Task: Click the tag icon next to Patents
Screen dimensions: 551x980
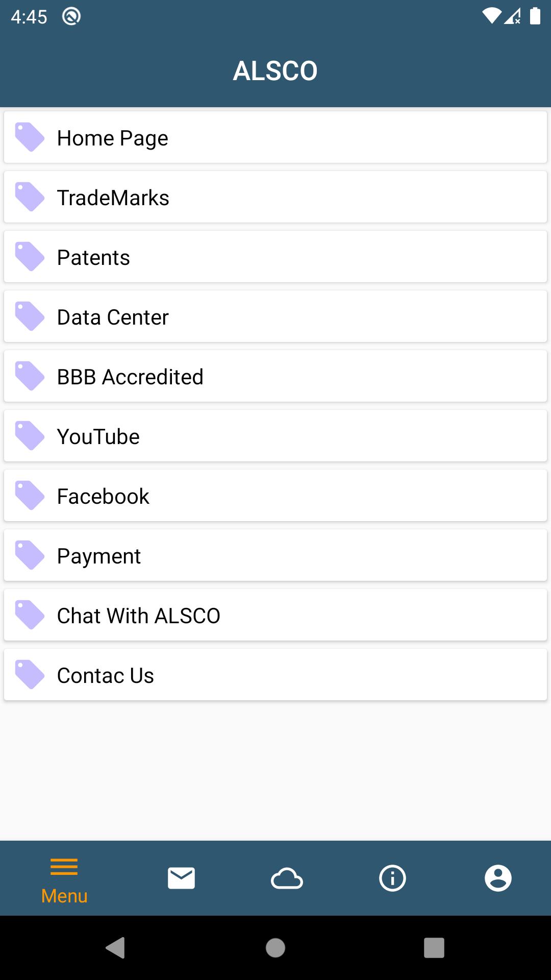Action: click(30, 256)
